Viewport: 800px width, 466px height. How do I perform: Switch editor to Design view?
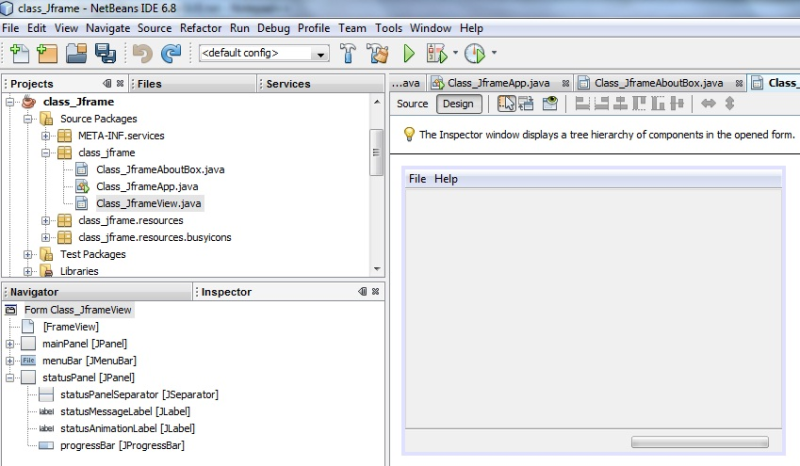pos(458,104)
